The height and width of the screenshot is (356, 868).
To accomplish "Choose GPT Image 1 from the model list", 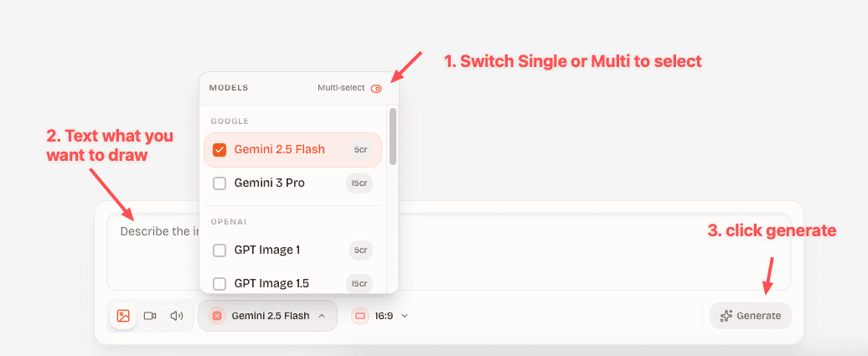I will [x=266, y=250].
